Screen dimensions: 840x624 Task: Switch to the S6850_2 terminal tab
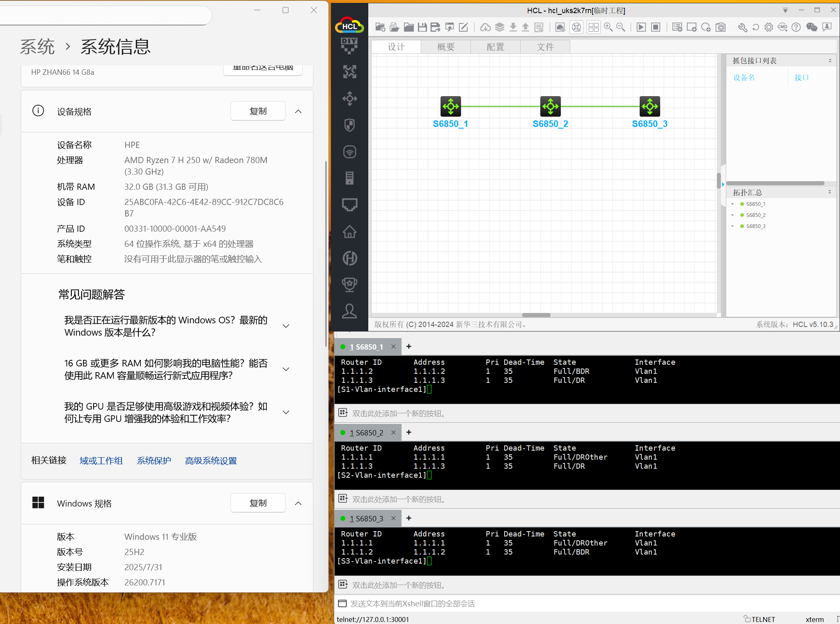pos(366,433)
